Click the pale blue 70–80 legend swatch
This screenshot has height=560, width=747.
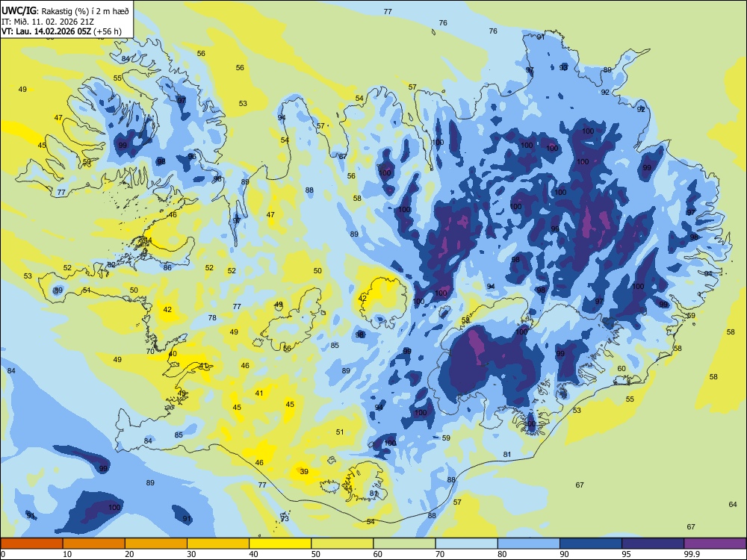[x=467, y=544]
